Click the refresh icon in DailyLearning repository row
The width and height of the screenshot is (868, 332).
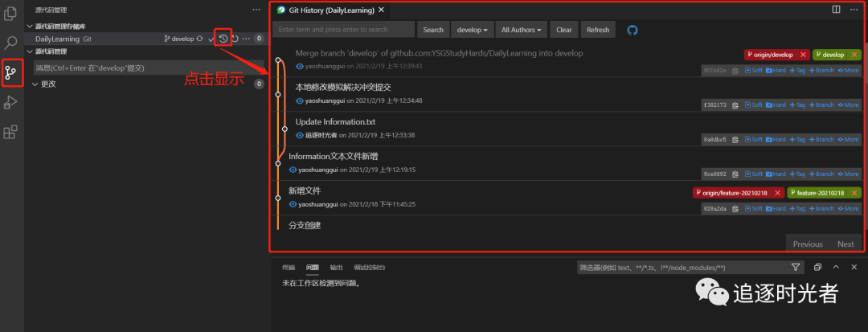235,39
